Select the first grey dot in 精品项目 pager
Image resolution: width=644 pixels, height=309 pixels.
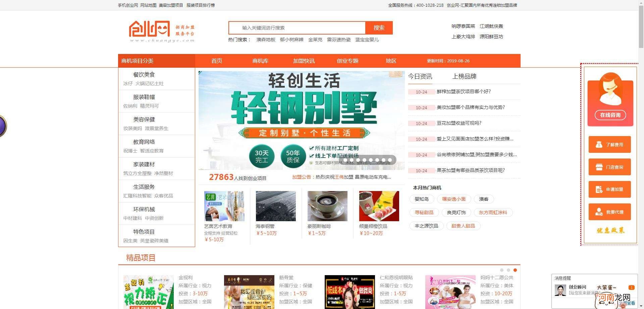point(502,270)
